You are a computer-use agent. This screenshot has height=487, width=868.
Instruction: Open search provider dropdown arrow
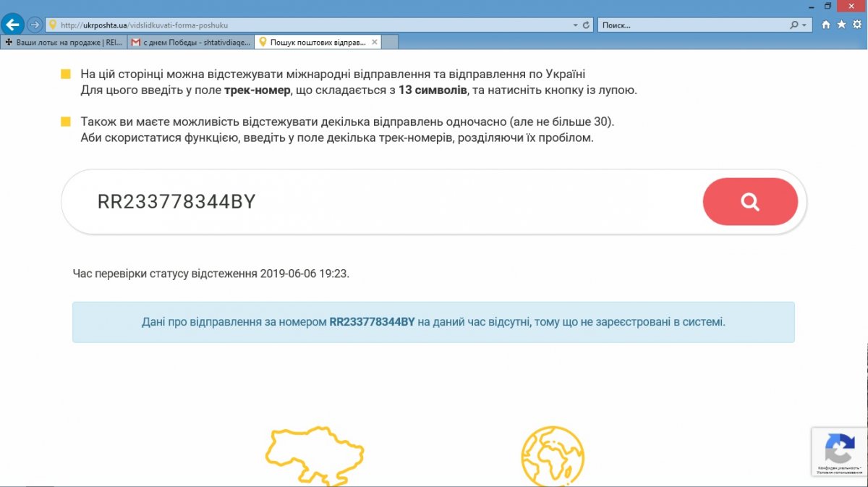(804, 25)
